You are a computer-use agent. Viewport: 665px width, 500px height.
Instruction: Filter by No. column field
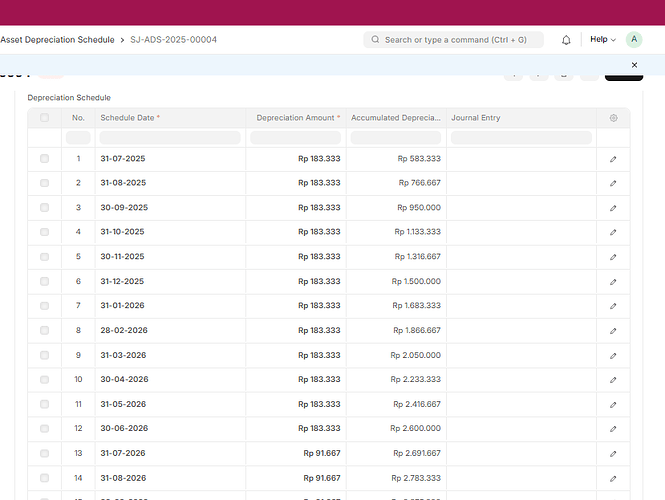pyautogui.click(x=78, y=137)
